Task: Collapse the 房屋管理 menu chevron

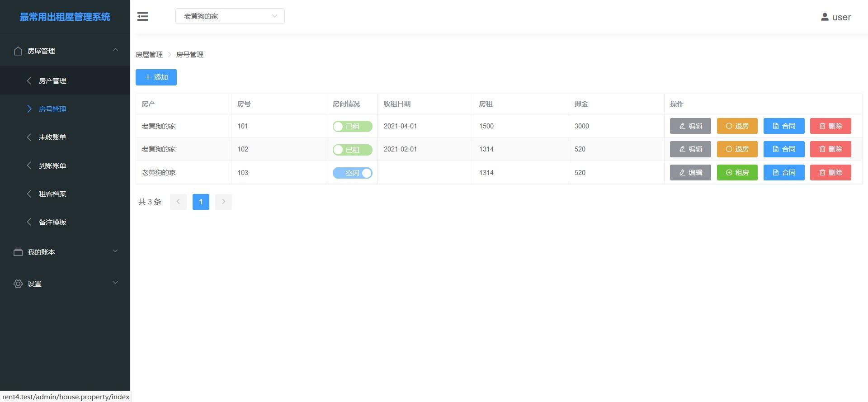Action: [115, 50]
